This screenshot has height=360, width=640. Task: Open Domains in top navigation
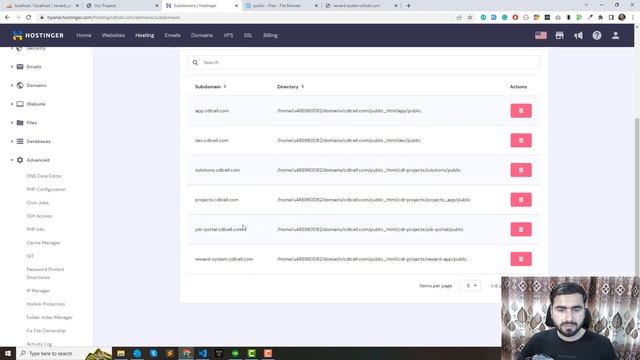pos(202,36)
